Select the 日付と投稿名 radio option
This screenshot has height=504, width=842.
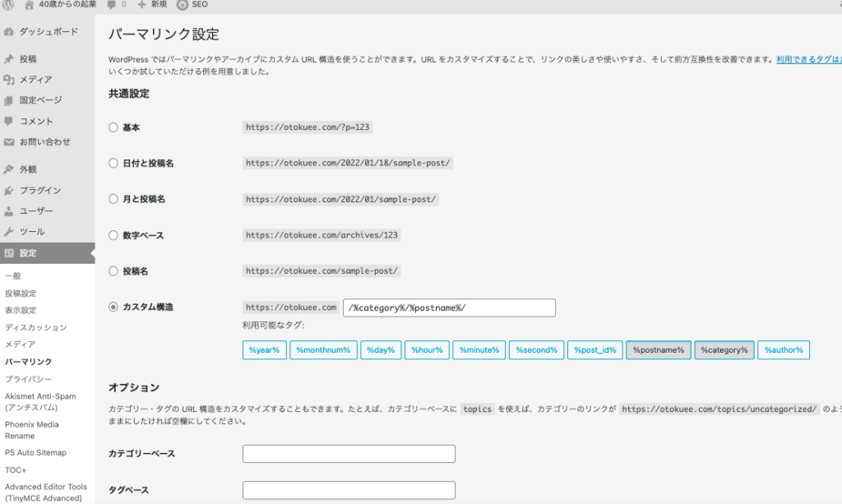point(113,163)
